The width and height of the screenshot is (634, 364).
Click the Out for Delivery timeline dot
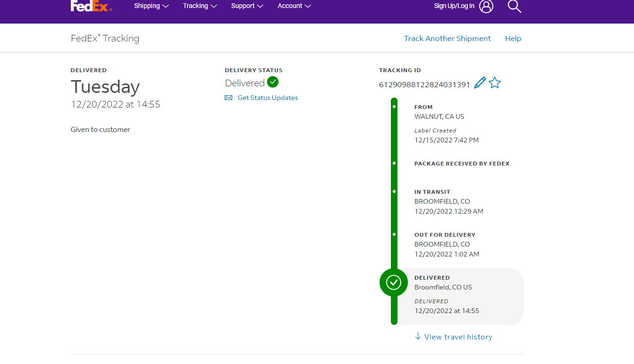coord(394,234)
